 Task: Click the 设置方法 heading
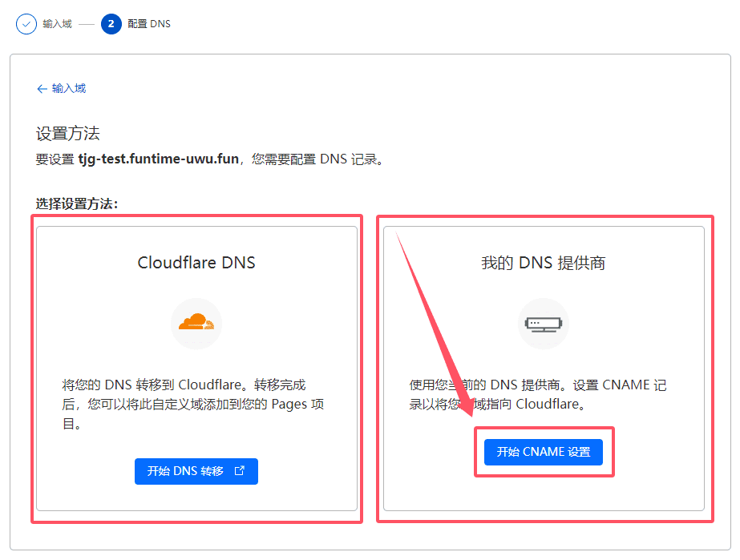coord(68,134)
